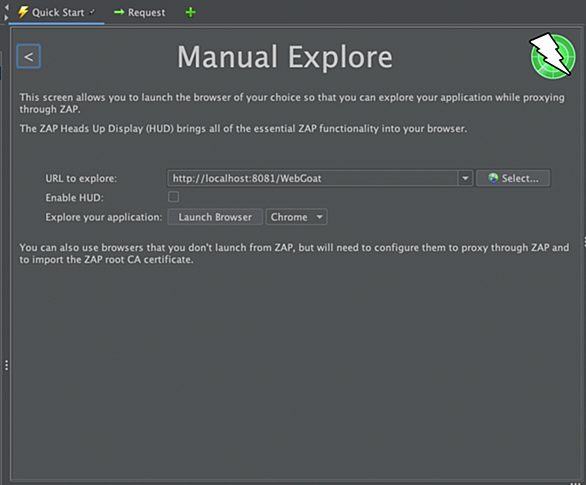Click the left-edge splitter handle dots
This screenshot has height=485, width=586.
click(x=6, y=365)
